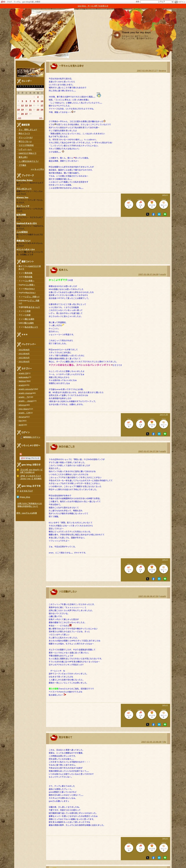The width and height of the screenshot is (186, 868).
Task: Open the 2011年04月 back number
Action: coord(24,362)
